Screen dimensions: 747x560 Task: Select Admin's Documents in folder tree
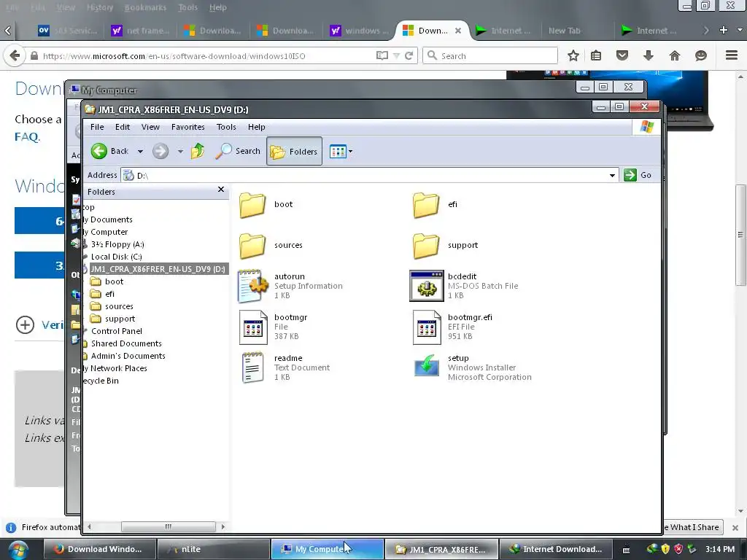tap(128, 356)
